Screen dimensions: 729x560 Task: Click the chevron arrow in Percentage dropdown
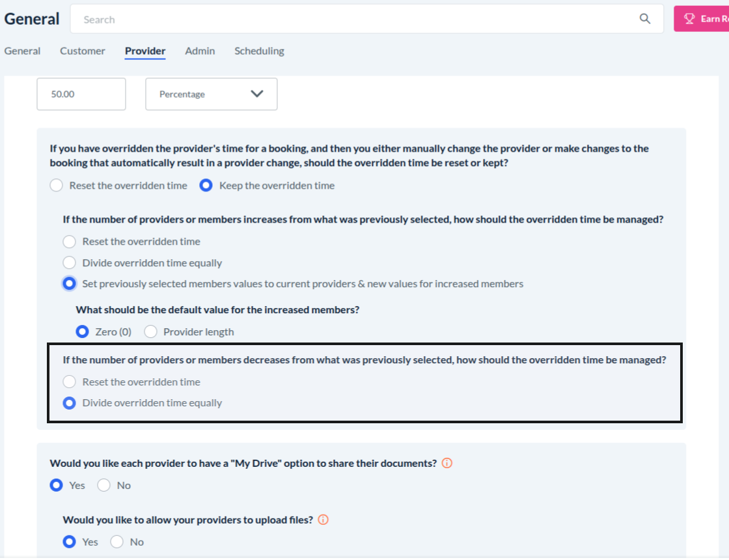257,94
